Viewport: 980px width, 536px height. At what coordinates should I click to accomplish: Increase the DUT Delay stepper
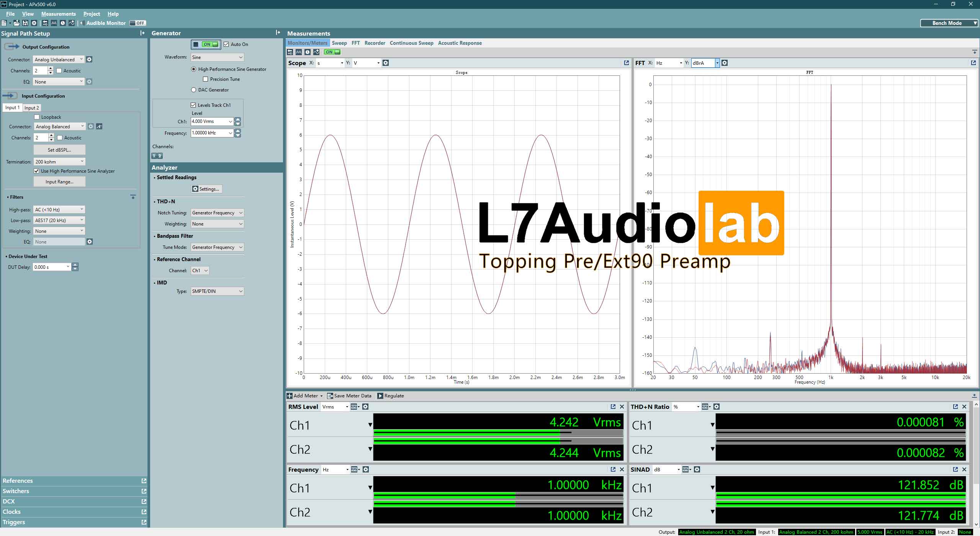(75, 265)
